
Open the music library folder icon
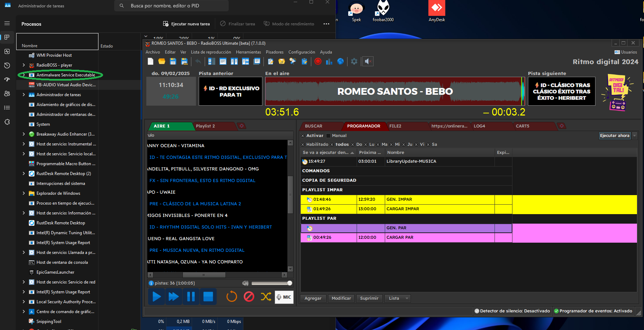click(282, 61)
